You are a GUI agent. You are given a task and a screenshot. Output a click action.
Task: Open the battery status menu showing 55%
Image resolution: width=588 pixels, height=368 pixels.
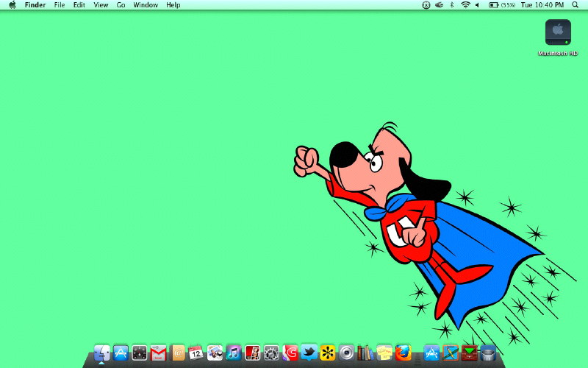click(x=502, y=5)
